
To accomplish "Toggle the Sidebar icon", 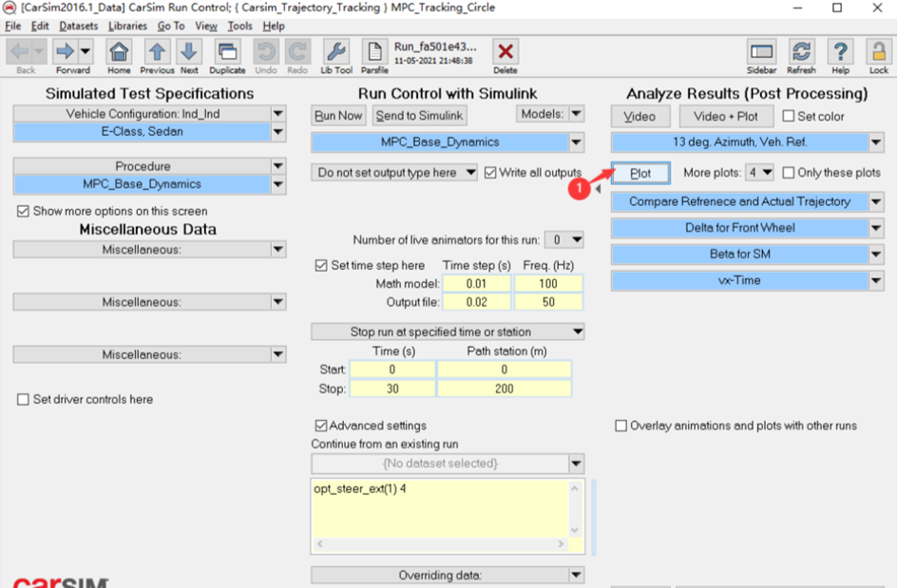I will pos(761,51).
